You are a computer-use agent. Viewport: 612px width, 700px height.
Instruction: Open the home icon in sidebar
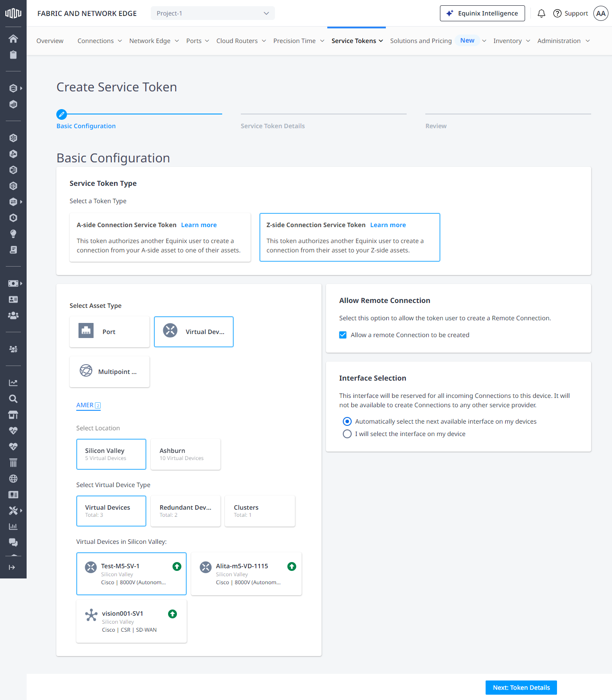pos(13,39)
